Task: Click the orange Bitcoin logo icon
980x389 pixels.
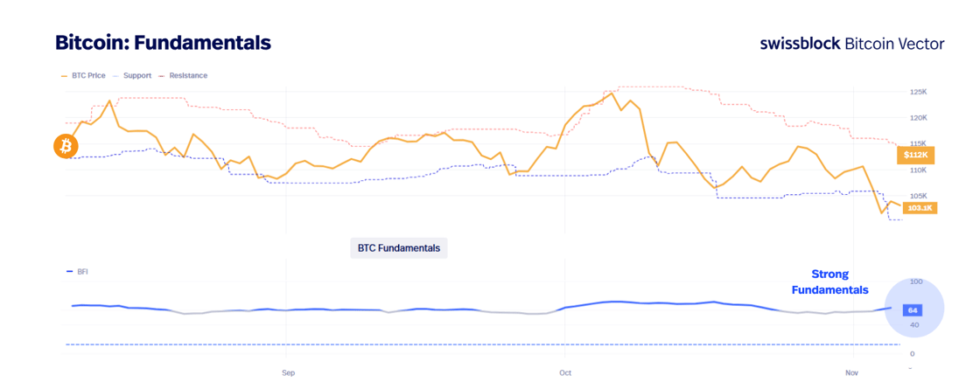Action: 66,146
